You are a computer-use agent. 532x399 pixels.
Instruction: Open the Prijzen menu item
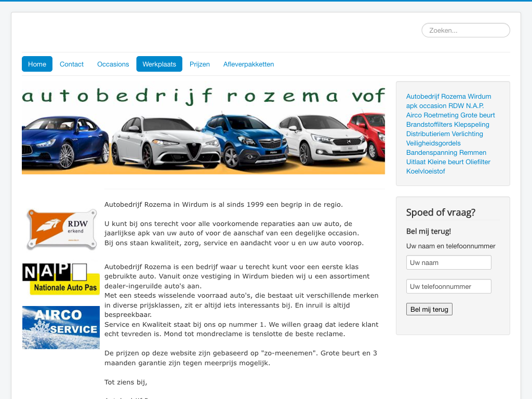coord(199,64)
